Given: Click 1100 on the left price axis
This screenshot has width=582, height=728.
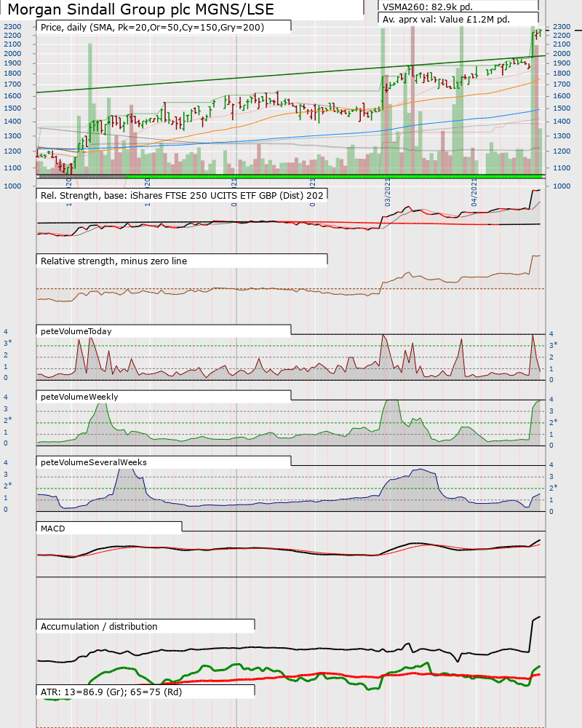Looking at the screenshot, I should [12, 167].
